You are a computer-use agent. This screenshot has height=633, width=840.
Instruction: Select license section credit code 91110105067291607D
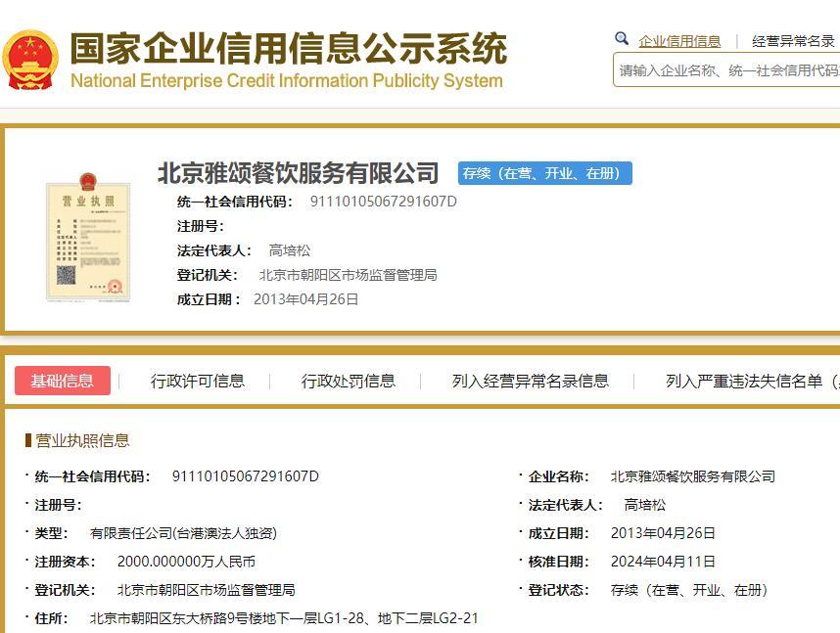click(x=246, y=476)
